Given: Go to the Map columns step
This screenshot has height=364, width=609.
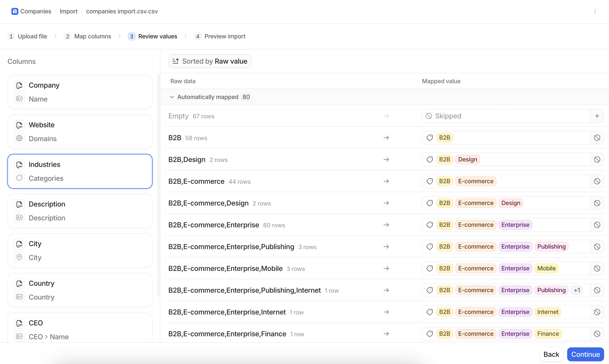Looking at the screenshot, I should [92, 36].
